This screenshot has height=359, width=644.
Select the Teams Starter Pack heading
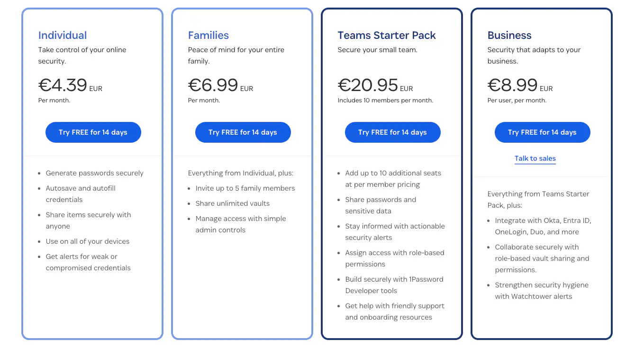tap(387, 35)
